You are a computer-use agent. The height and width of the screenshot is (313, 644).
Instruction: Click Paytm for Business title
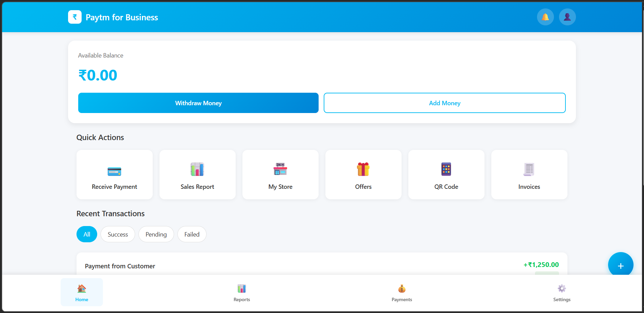click(x=122, y=17)
